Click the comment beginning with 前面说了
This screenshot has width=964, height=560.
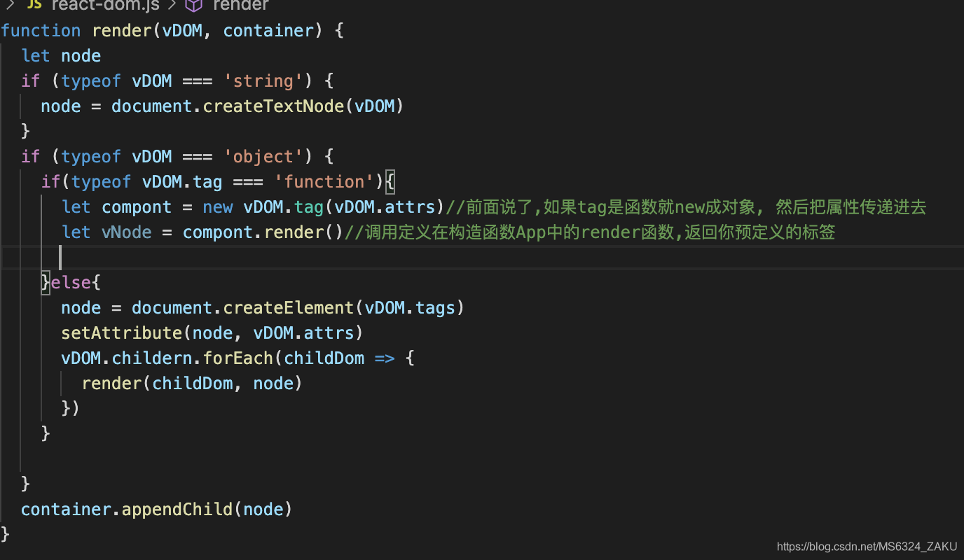(687, 207)
